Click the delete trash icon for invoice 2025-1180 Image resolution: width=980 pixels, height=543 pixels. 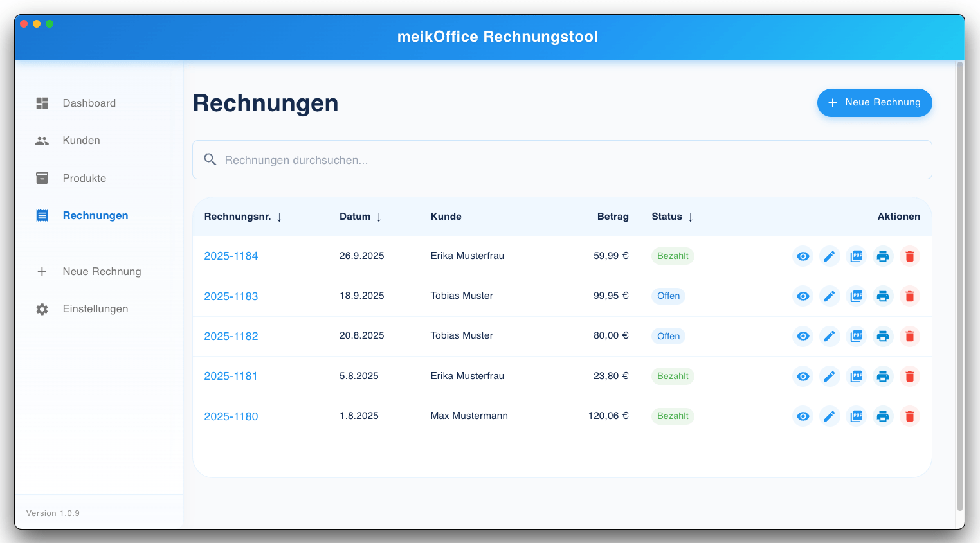pyautogui.click(x=910, y=416)
